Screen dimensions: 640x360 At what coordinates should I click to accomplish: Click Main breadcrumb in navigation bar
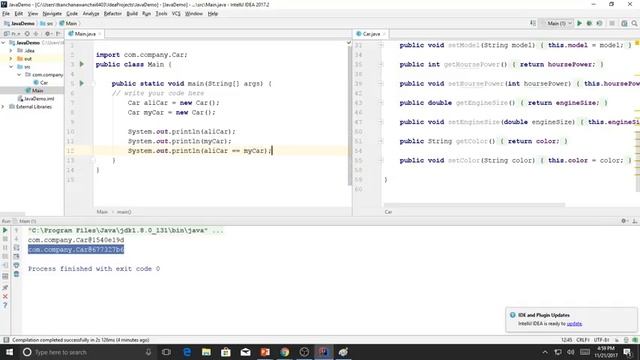click(68, 24)
